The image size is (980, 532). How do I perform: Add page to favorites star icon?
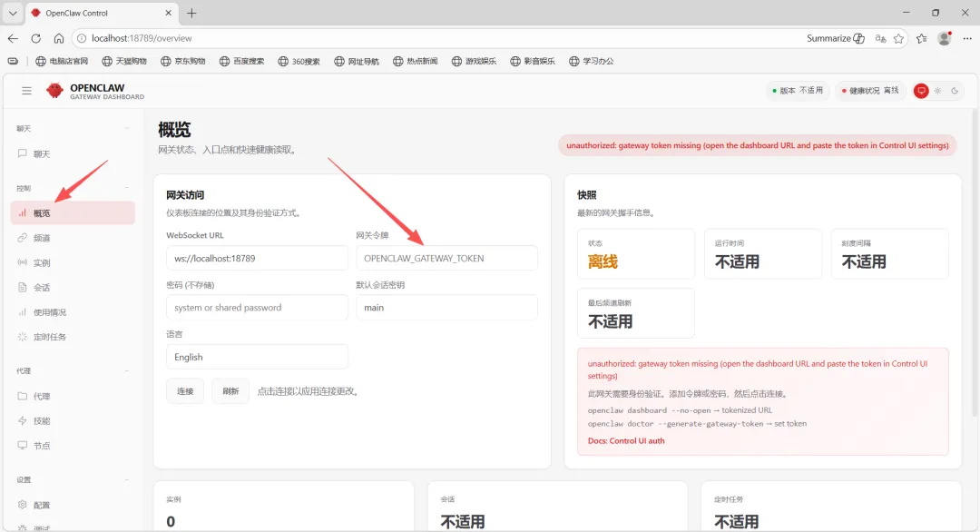pos(898,38)
